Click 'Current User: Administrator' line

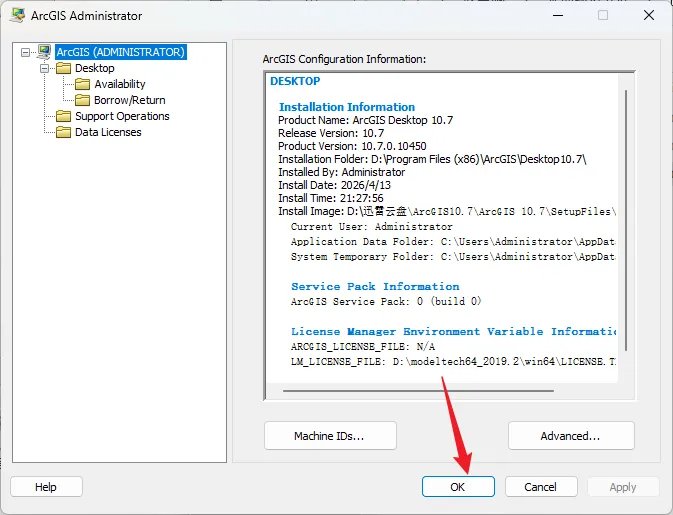point(372,227)
